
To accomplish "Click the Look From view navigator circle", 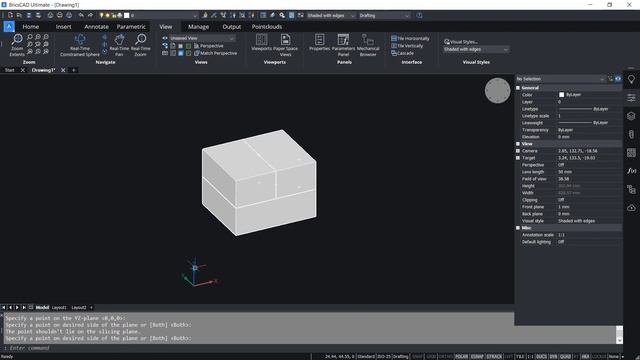I will 497,91.
